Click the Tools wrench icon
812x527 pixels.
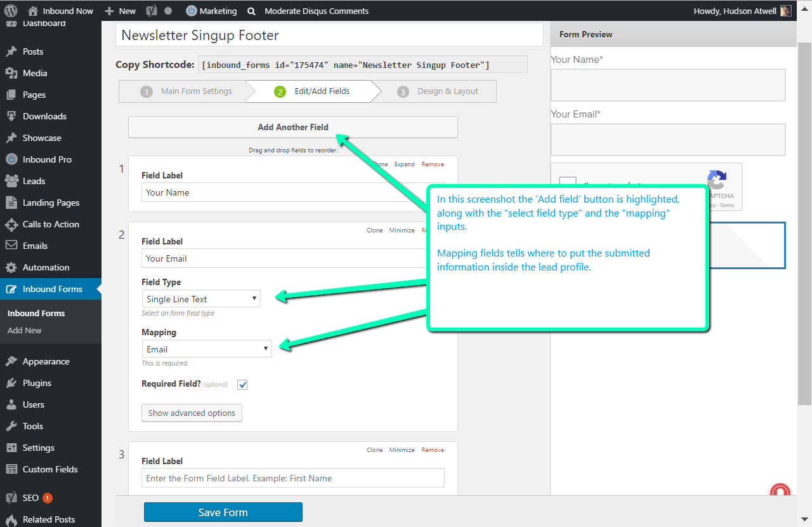coord(11,426)
